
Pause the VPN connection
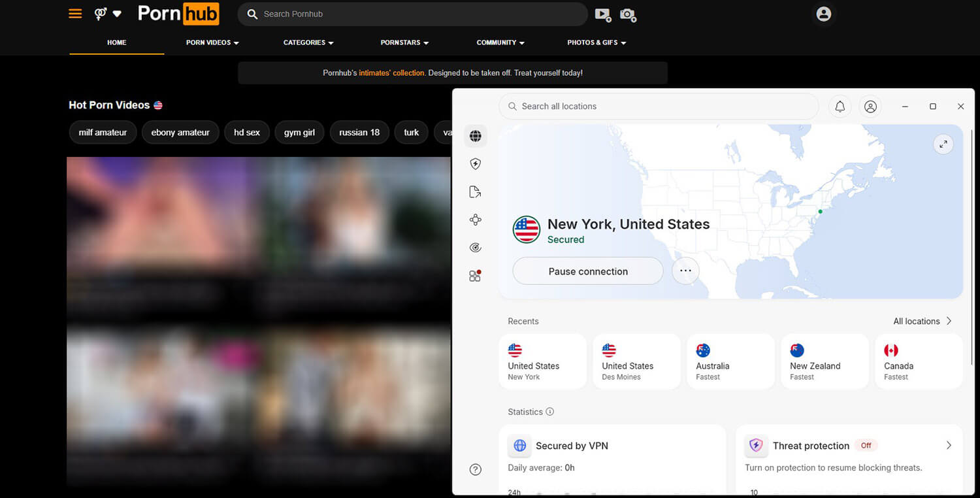pyautogui.click(x=588, y=271)
